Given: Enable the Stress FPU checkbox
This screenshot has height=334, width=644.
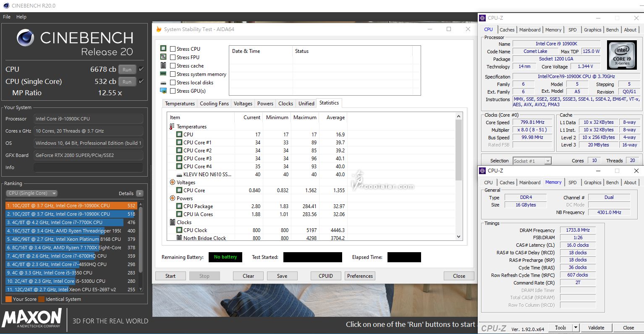Looking at the screenshot, I should pyautogui.click(x=173, y=57).
